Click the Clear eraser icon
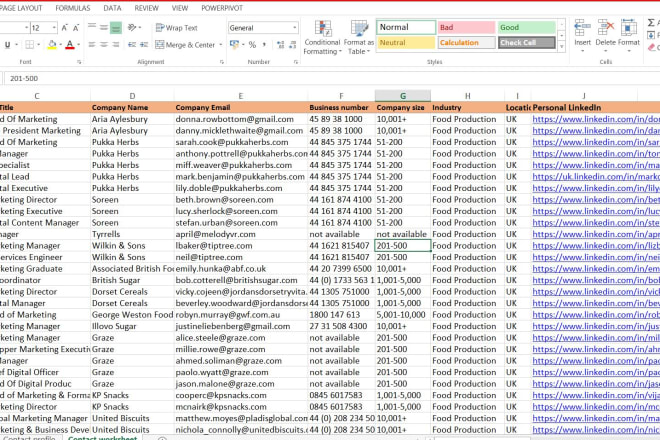This screenshot has width=660, height=440. click(653, 48)
